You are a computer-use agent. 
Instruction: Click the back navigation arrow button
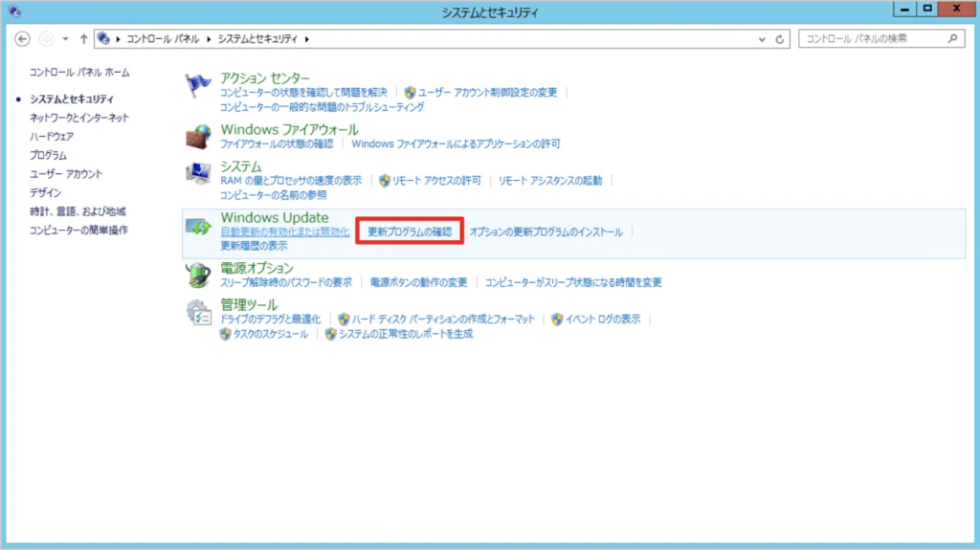tap(24, 39)
